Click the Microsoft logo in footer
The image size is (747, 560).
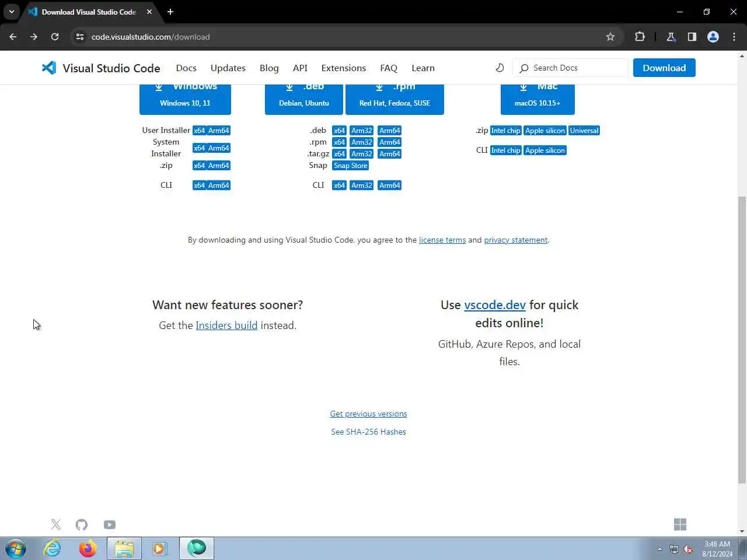(680, 524)
